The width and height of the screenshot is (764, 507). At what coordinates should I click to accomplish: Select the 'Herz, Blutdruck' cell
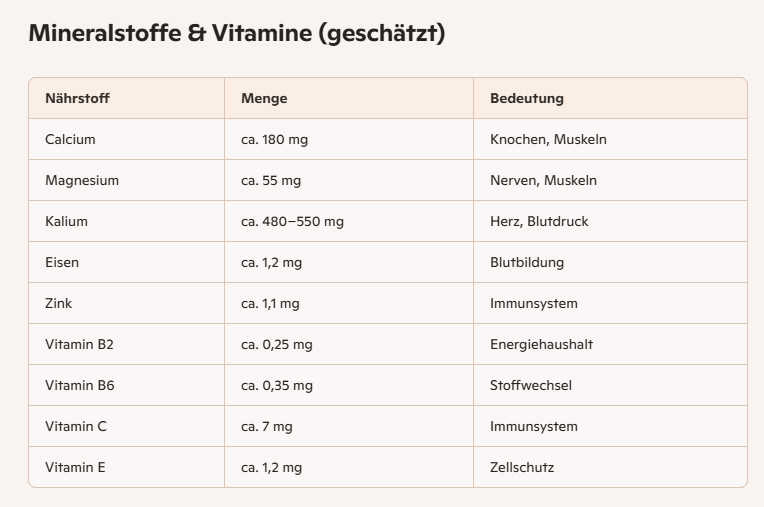(539, 221)
